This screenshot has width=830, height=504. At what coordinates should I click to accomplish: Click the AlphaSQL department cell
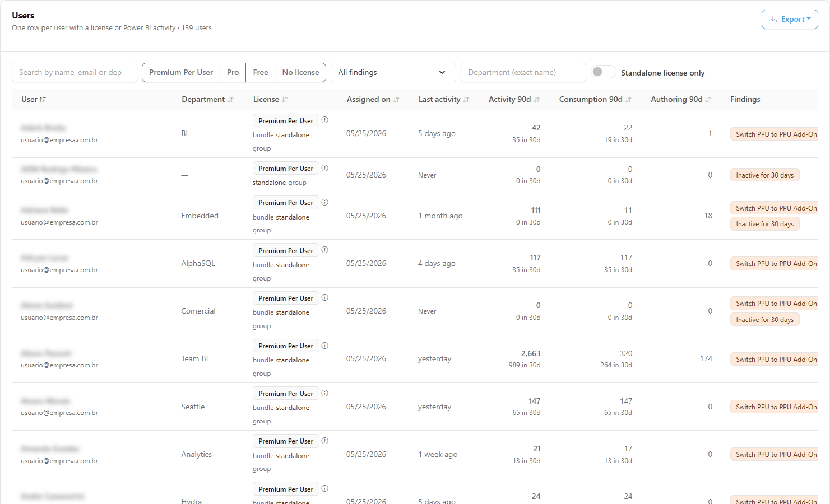[198, 263]
